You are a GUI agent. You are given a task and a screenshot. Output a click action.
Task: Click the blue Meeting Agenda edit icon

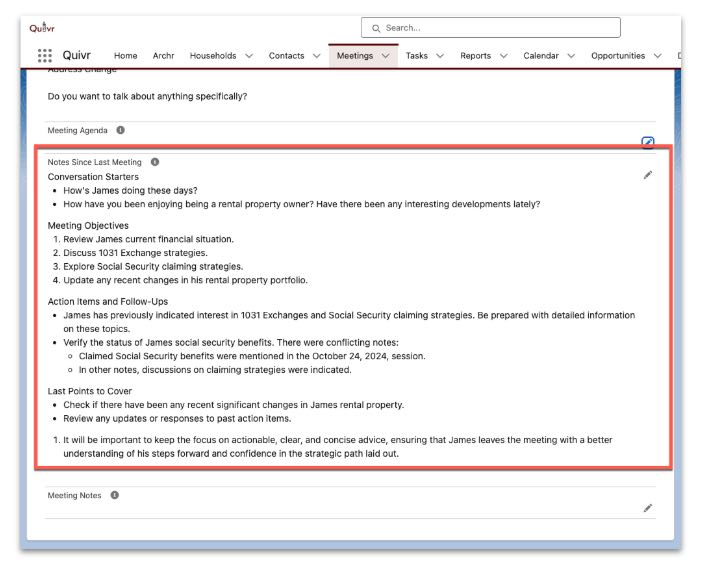coord(648,142)
